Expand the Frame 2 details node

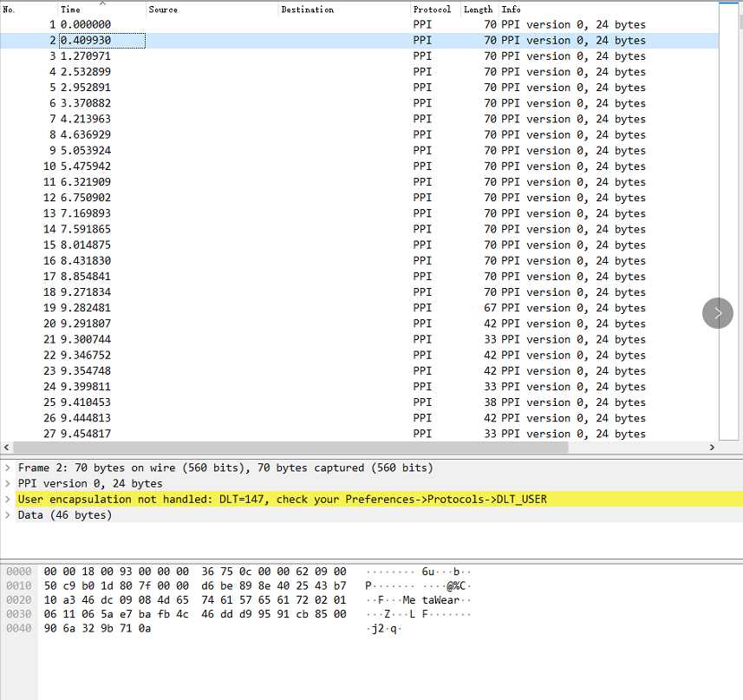(9, 467)
